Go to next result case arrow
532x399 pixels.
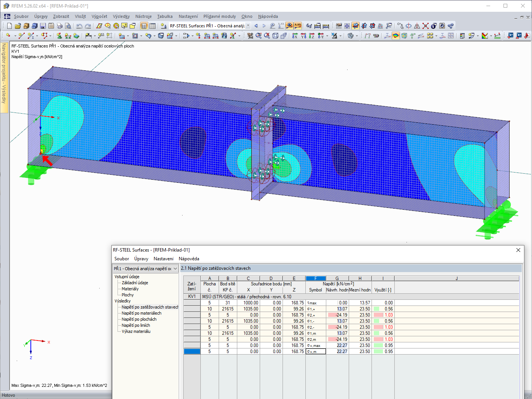click(264, 26)
